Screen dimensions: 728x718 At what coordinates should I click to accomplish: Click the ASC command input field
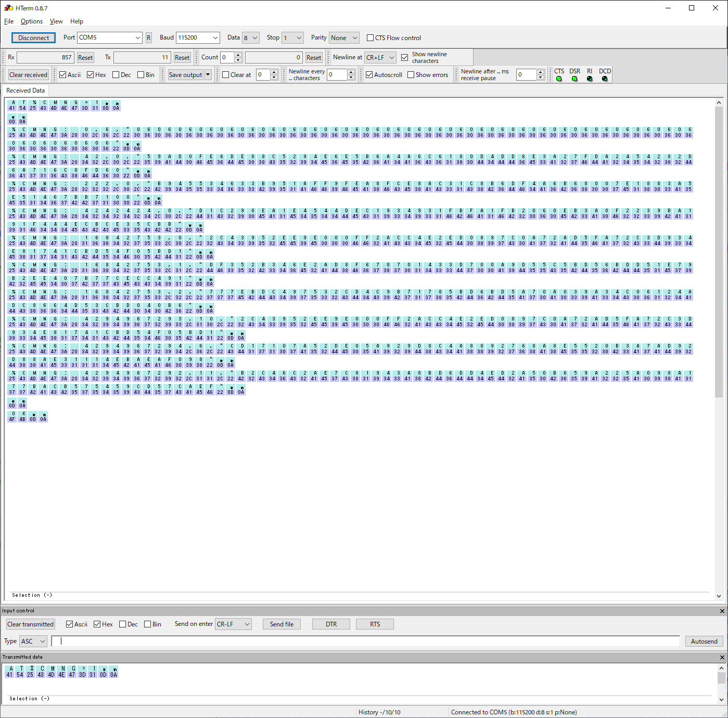pos(365,642)
